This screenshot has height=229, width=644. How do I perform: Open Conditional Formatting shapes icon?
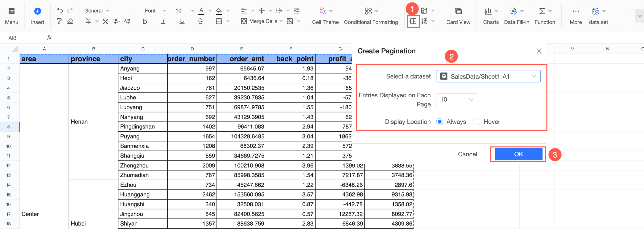368,11
